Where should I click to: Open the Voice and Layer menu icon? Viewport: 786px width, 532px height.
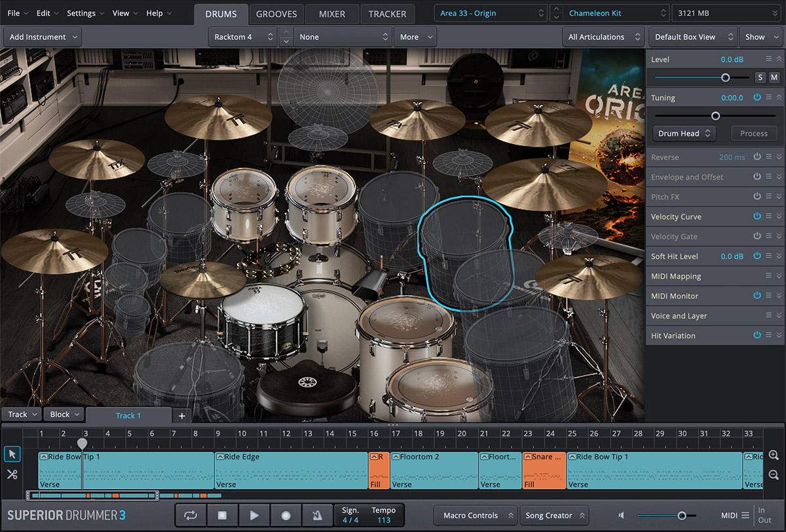pos(769,316)
